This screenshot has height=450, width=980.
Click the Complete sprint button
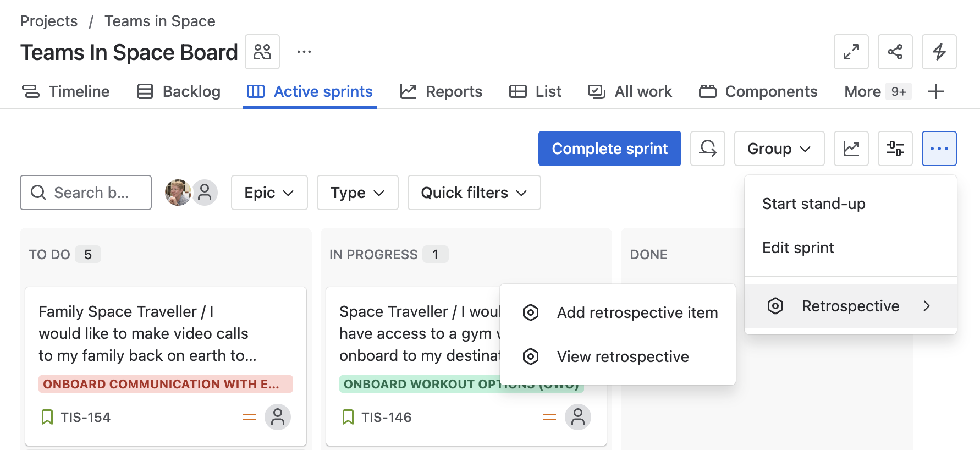(x=609, y=149)
